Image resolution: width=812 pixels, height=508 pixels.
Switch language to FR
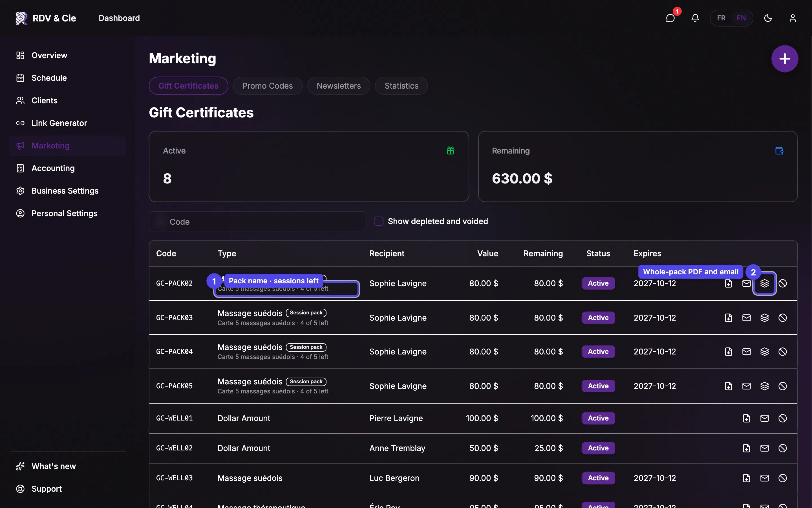pyautogui.click(x=721, y=18)
